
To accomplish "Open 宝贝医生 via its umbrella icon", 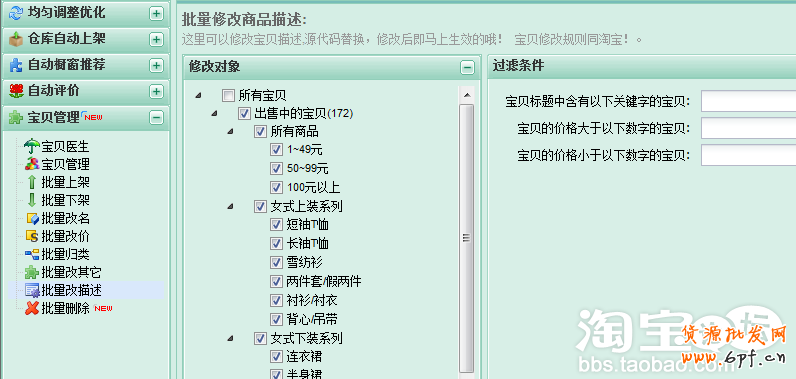I will [x=32, y=147].
